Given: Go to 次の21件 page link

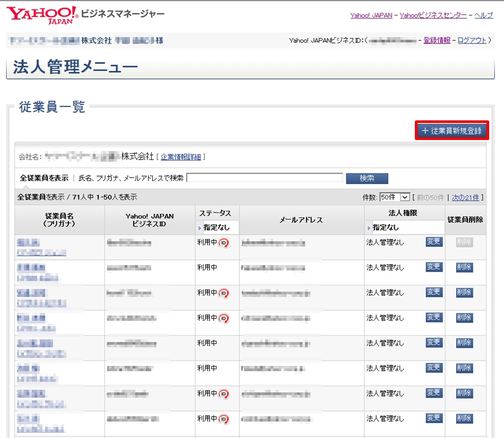Looking at the screenshot, I should pyautogui.click(x=465, y=197).
